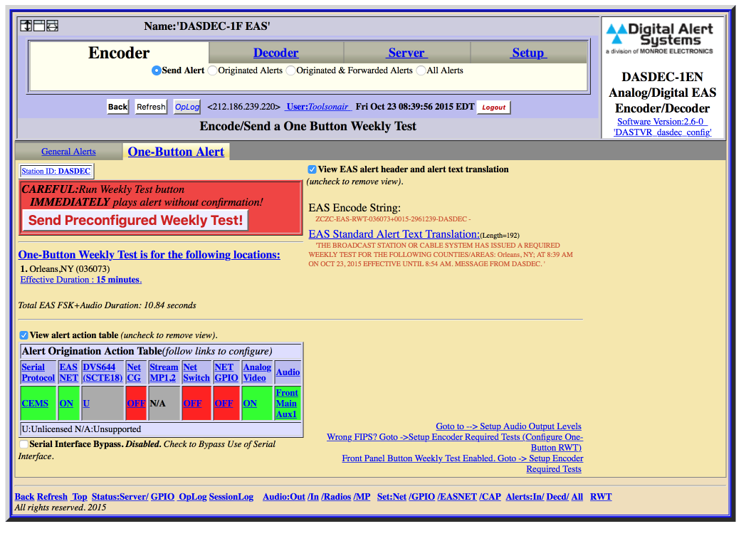Click the Net Switch header link

click(196, 373)
